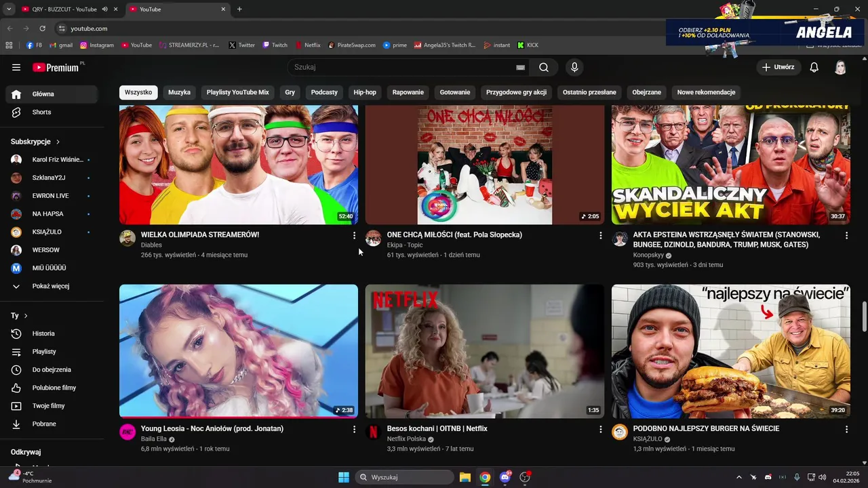Image resolution: width=868 pixels, height=488 pixels.
Task: Select the Nowe rekomendacje chip
Action: [x=706, y=92]
